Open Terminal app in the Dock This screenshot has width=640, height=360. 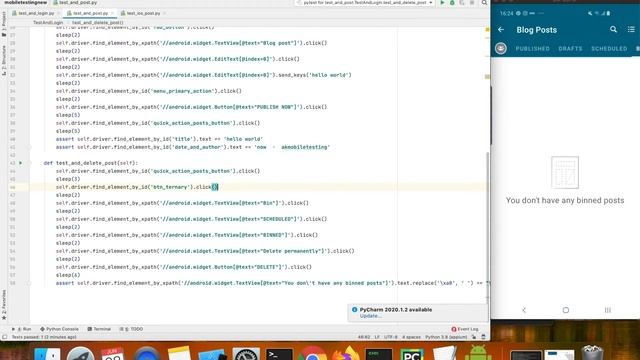pos(279,353)
